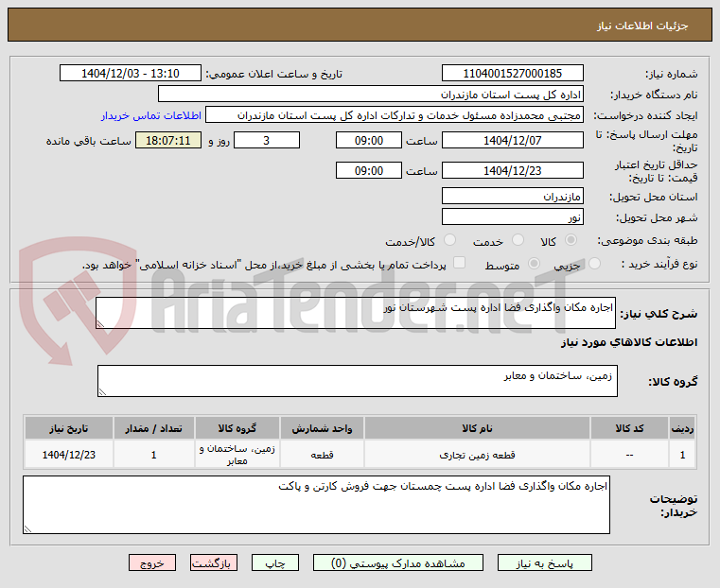Image resolution: width=720 pixels, height=588 pixels.
Task: Open the اطلاعات تماس خریدار link
Action: pos(151,115)
